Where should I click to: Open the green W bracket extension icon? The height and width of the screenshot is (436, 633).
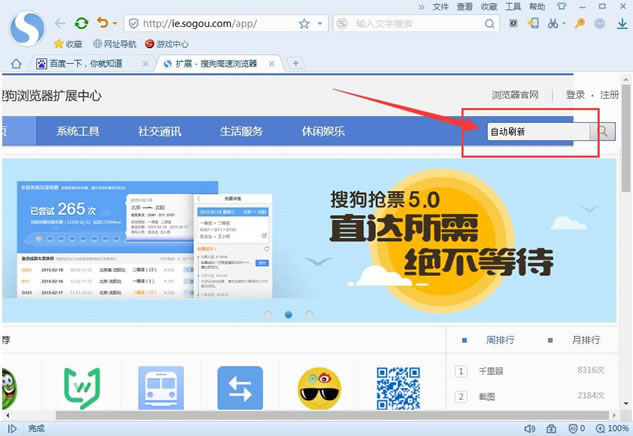click(82, 388)
